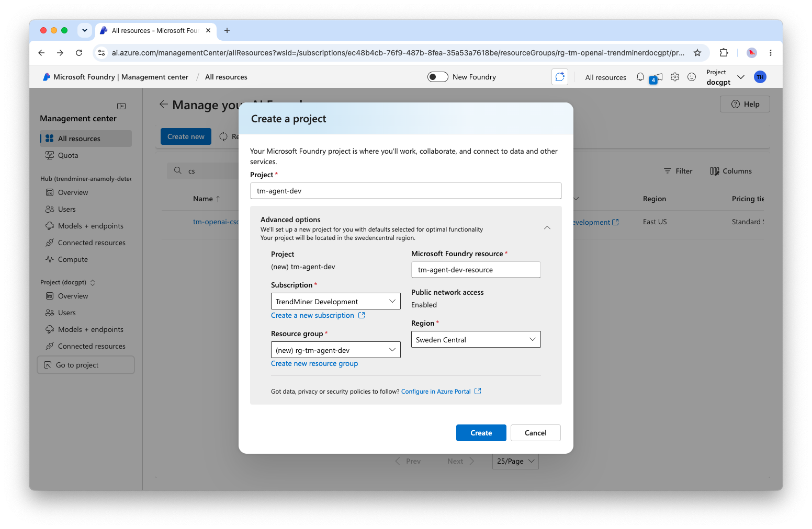Open the chat assistant icon in header
The height and width of the screenshot is (529, 812).
[x=560, y=77]
